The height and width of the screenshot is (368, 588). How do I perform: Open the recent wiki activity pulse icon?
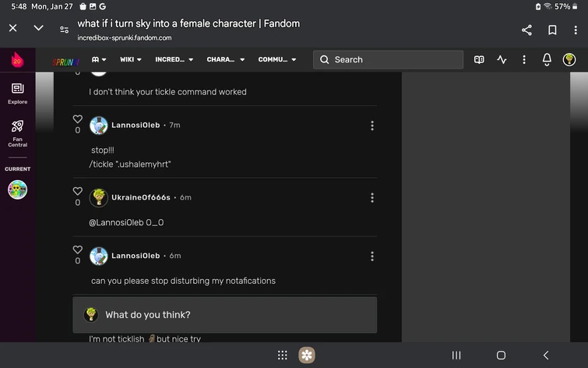[502, 60]
